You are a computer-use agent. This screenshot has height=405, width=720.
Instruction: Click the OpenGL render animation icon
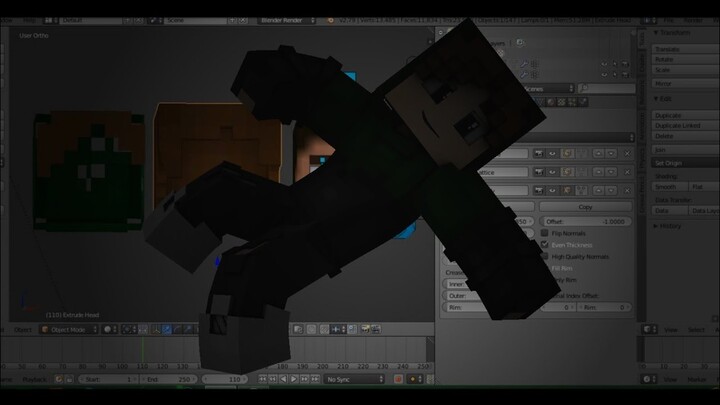click(376, 329)
